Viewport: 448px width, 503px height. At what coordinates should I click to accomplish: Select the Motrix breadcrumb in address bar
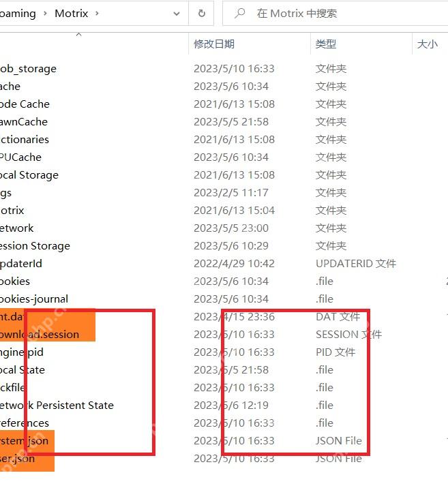[x=71, y=14]
